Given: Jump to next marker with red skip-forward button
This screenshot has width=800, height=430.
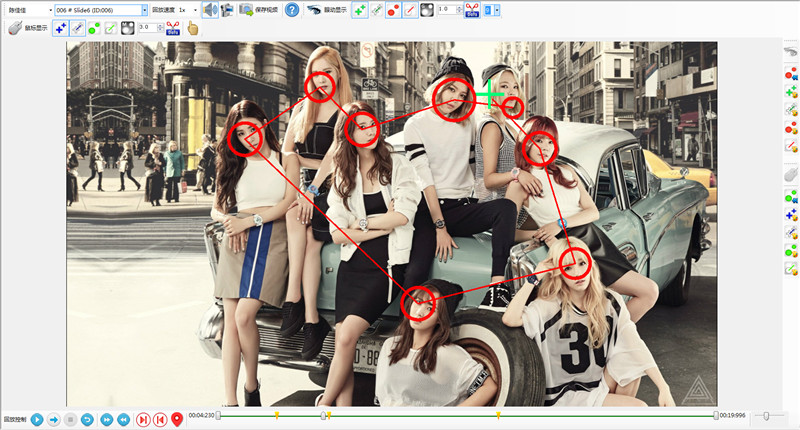Looking at the screenshot, I should click(x=143, y=419).
